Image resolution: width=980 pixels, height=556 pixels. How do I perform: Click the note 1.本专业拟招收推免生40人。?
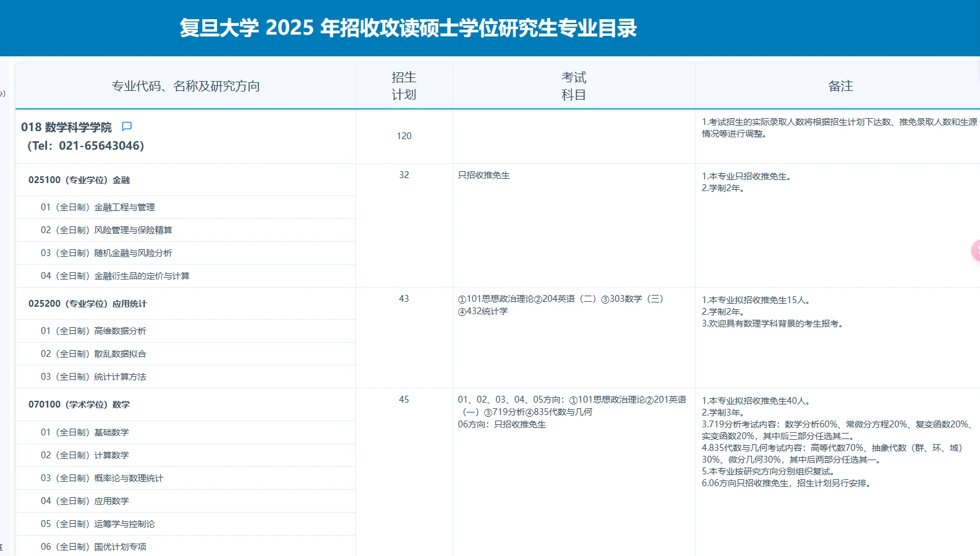[757, 401]
